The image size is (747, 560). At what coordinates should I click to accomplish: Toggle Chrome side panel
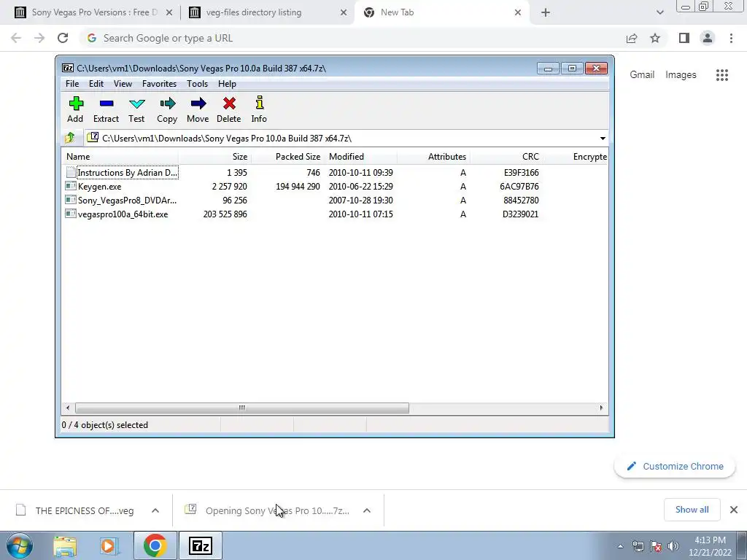click(x=684, y=38)
